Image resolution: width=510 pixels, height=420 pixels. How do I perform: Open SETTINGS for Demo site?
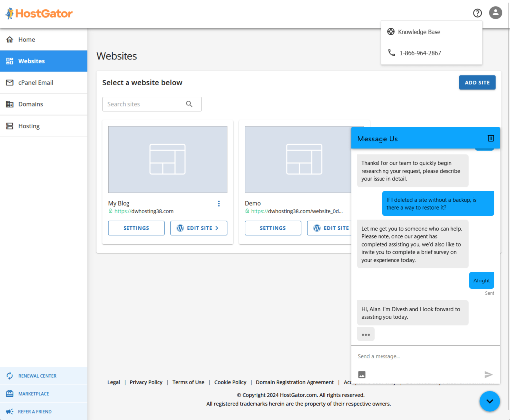[273, 228]
